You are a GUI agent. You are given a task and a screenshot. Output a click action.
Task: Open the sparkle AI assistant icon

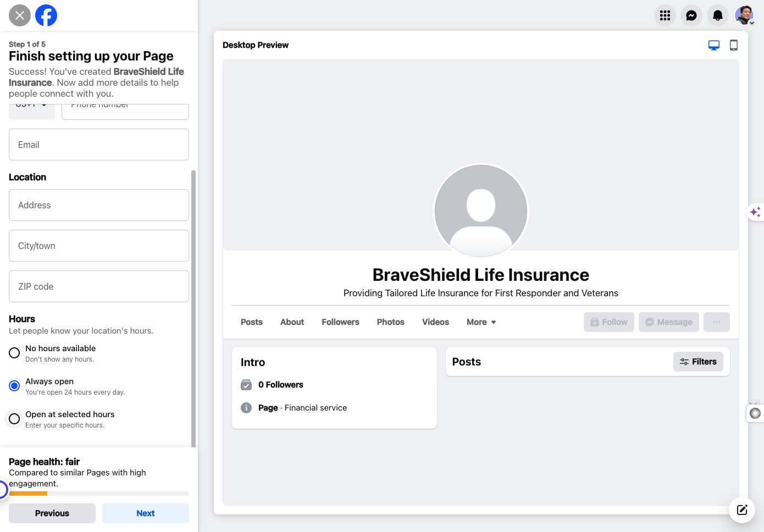[x=756, y=212]
